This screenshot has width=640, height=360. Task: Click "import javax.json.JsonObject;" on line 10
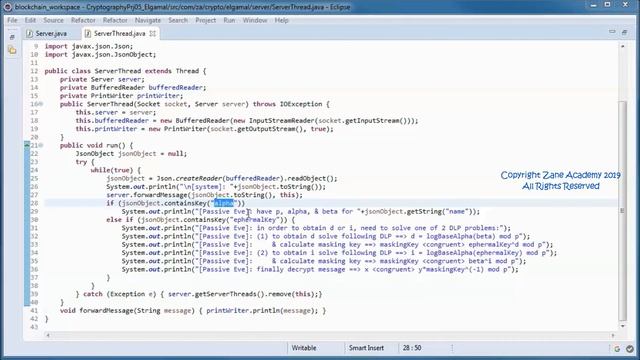(100, 55)
